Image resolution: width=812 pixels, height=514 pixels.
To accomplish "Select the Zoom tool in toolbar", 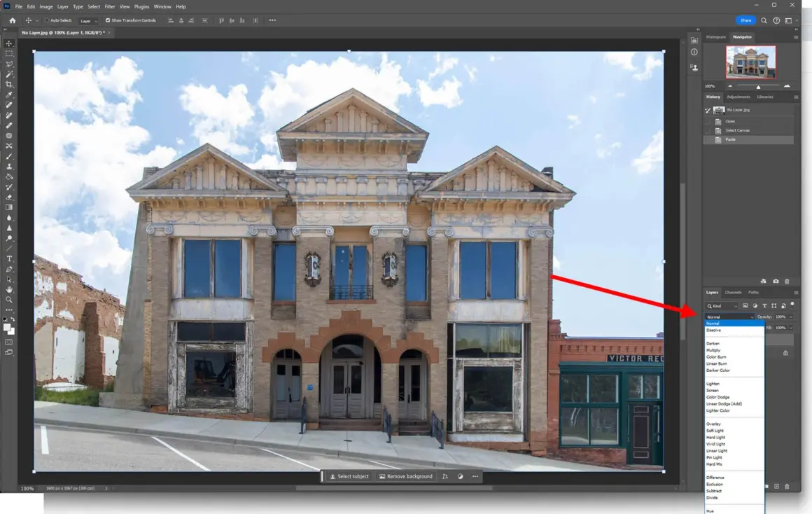I will click(x=9, y=300).
